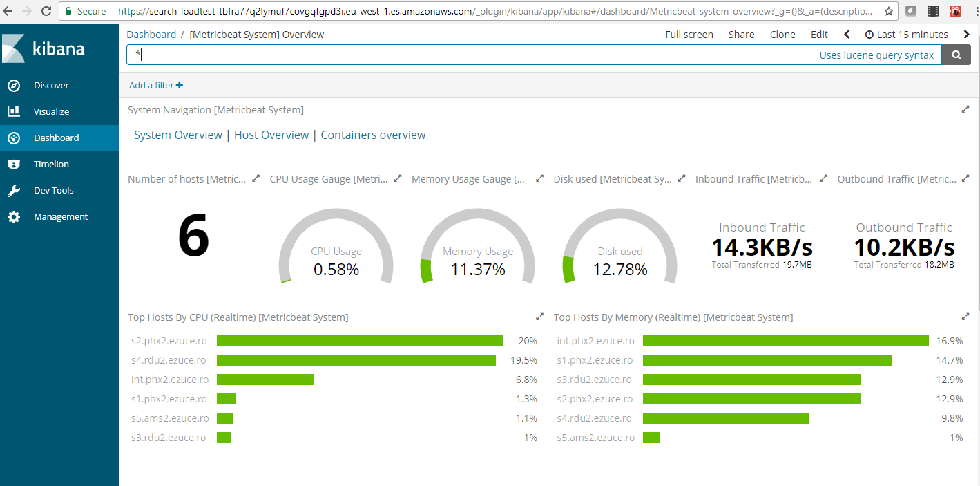Select Discover in the side navigation

(51, 85)
